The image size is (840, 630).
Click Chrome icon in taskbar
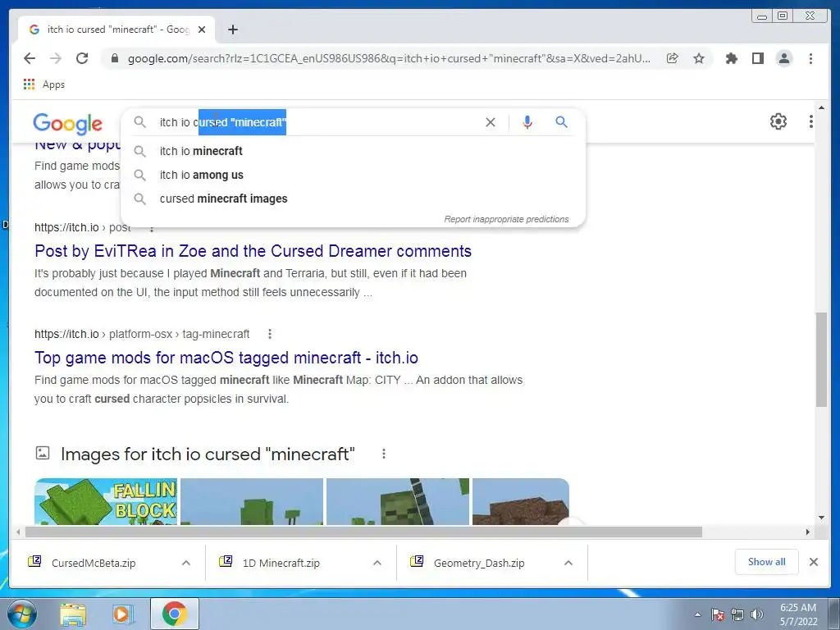click(x=175, y=614)
